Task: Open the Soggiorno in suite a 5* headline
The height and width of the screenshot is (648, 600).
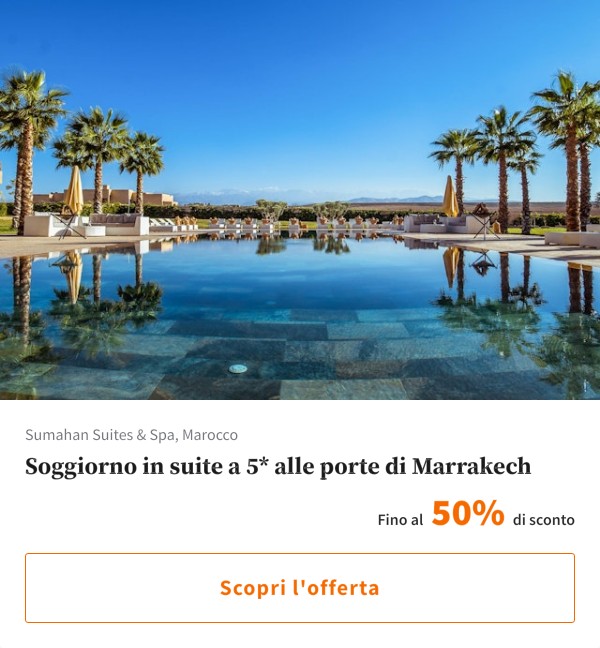Action: (278, 467)
